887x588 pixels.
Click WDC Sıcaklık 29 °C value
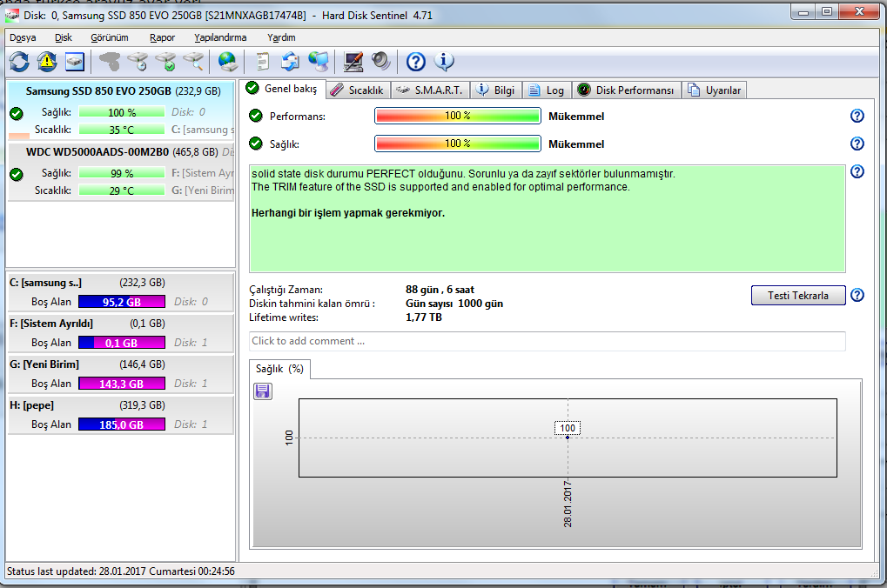122,190
